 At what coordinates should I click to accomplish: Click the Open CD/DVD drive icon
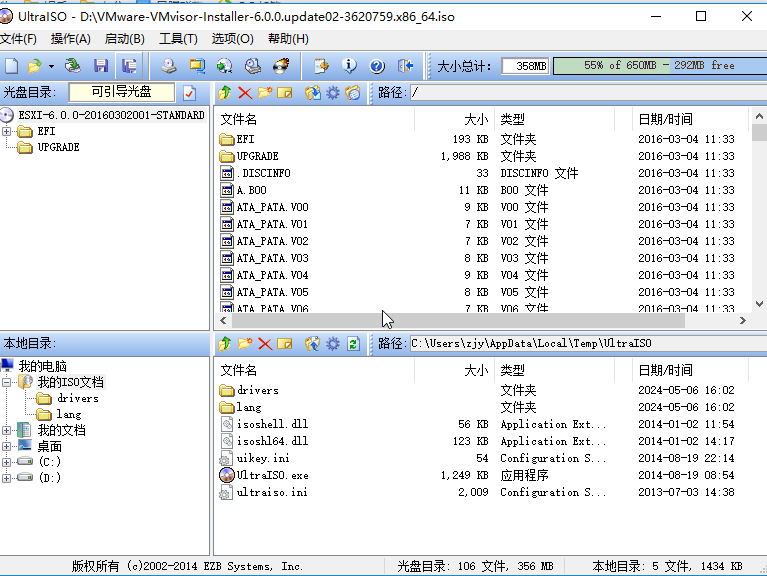[x=72, y=66]
